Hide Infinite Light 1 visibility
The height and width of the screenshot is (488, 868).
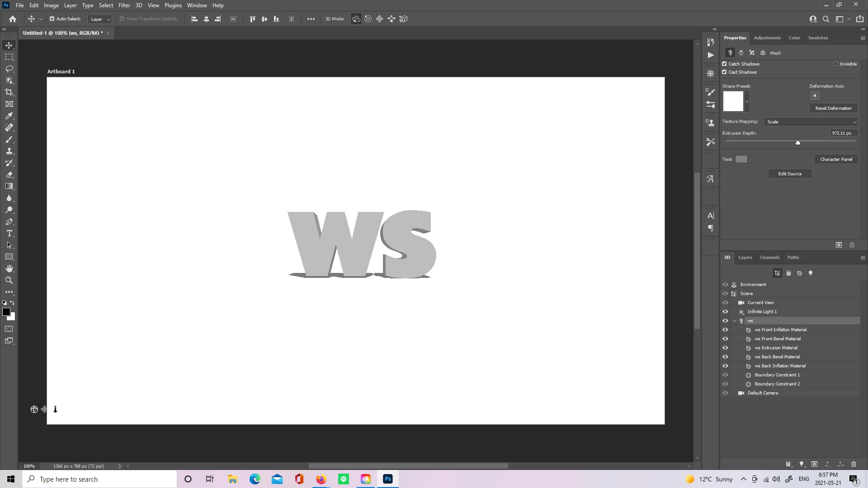[725, 312]
